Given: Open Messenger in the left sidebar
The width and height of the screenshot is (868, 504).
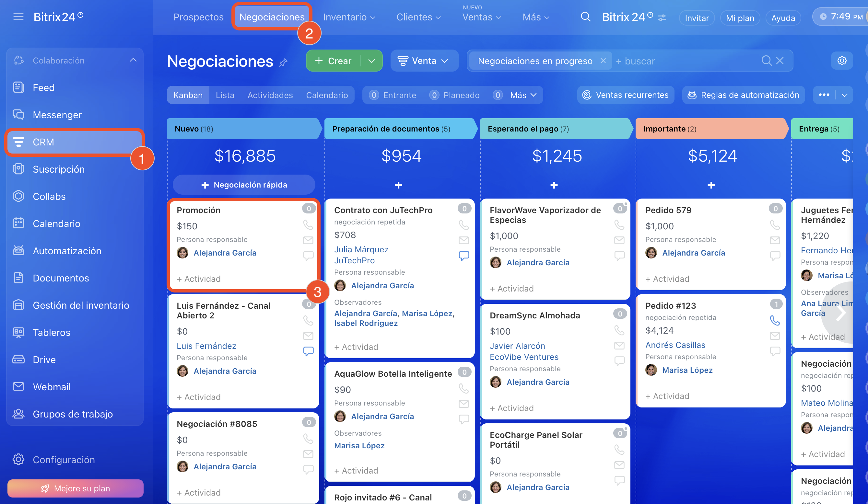Looking at the screenshot, I should coord(57,115).
